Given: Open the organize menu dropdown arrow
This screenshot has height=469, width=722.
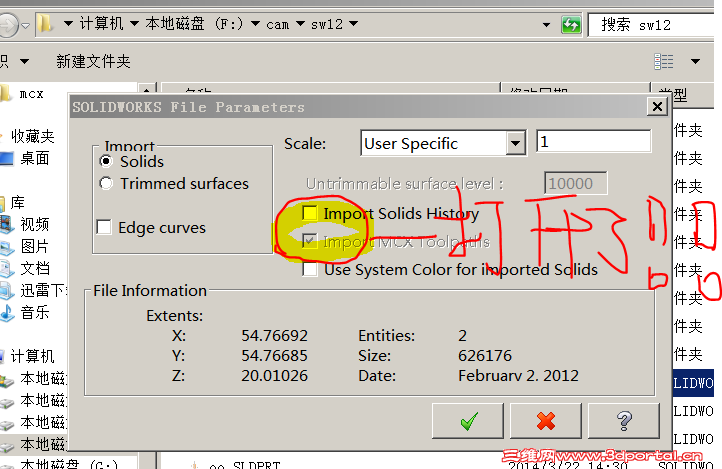Looking at the screenshot, I should point(24,61).
